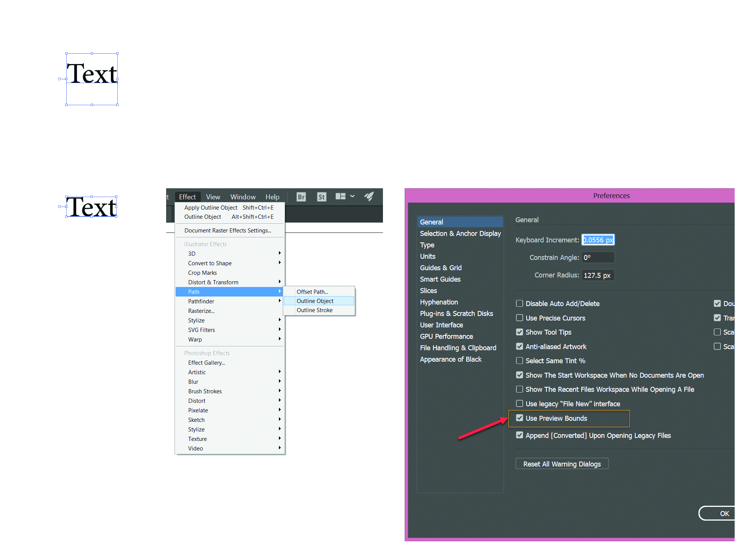The width and height of the screenshot is (756, 553).
Task: Click the arrange documents layout icon
Action: coord(340,196)
